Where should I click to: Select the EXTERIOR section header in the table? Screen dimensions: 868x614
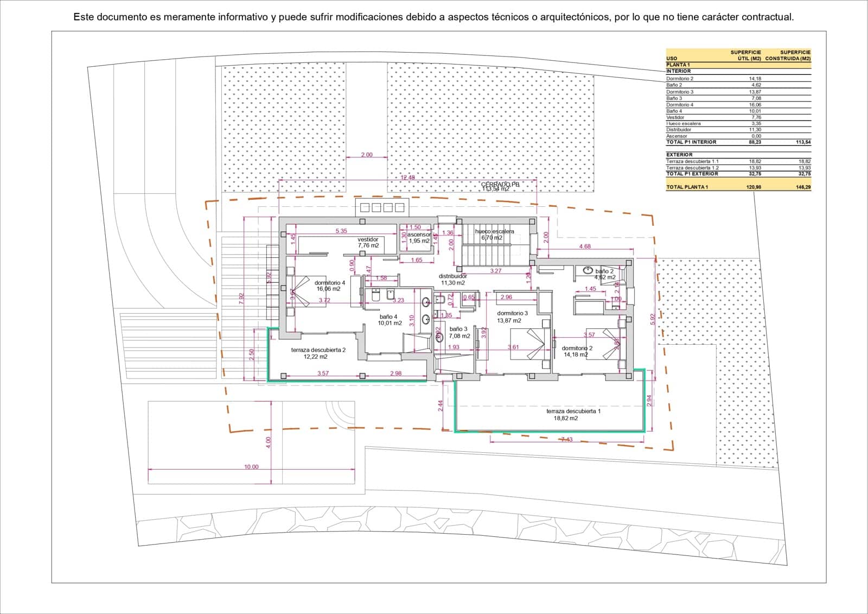click(x=678, y=156)
